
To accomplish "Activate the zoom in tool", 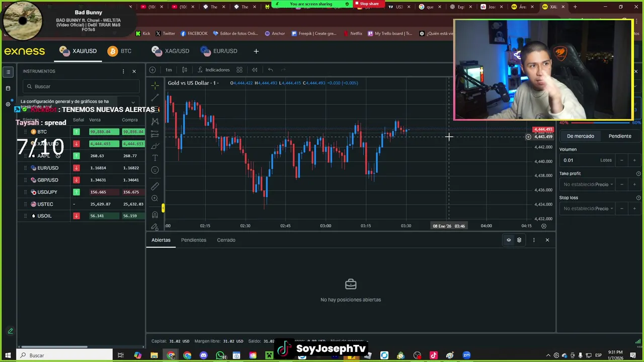I will (155, 199).
